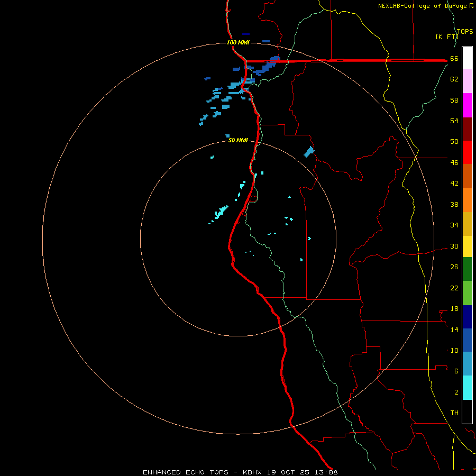Click the blue echo blob on the 50 NMI ring's northeast edge
This screenshot has height=476, width=476.
tap(309, 151)
